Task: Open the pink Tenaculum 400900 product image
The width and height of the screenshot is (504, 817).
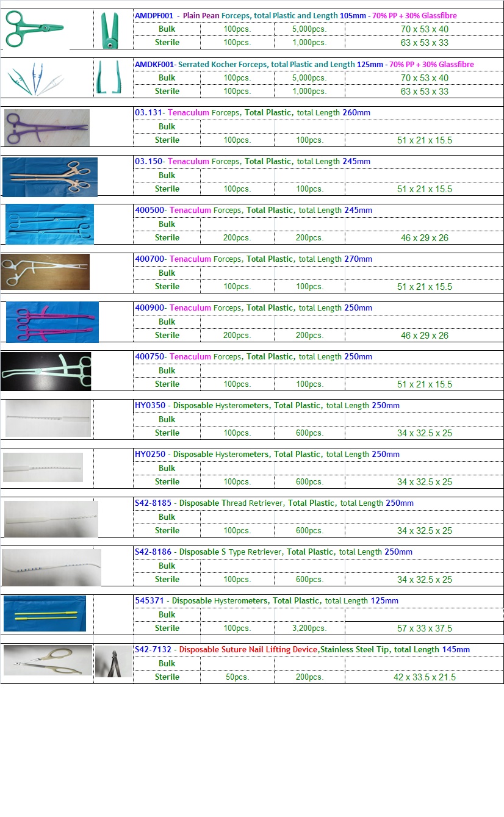Action: (52, 322)
